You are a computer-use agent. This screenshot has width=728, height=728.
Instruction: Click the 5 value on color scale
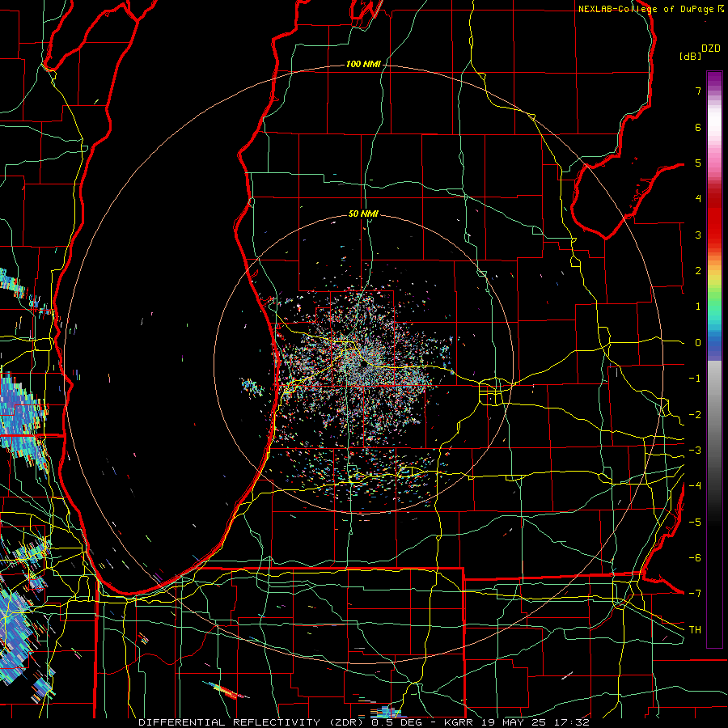point(698,163)
